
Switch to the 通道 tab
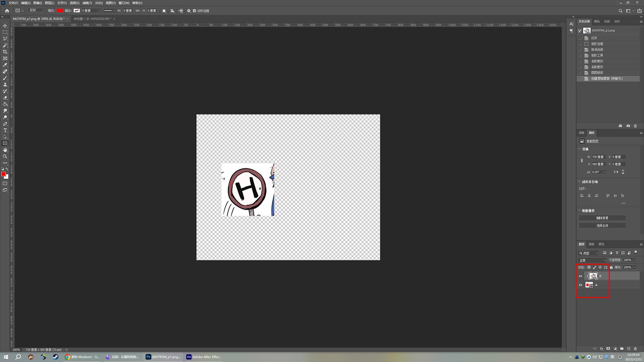tap(591, 244)
